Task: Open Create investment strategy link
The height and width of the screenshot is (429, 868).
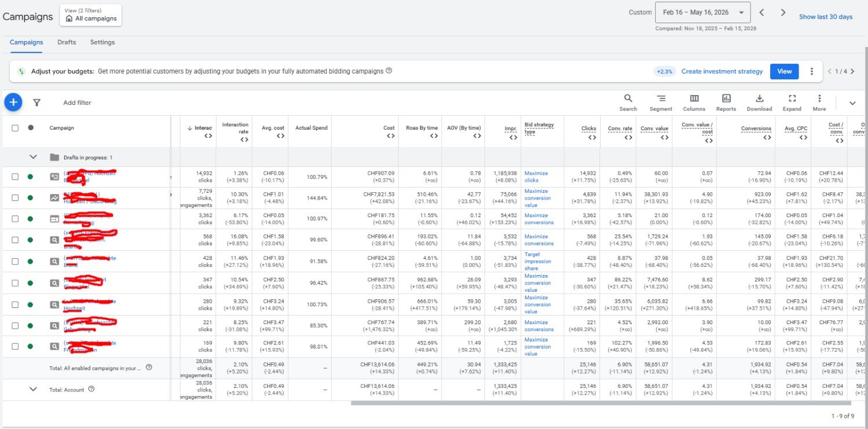Action: pos(722,71)
